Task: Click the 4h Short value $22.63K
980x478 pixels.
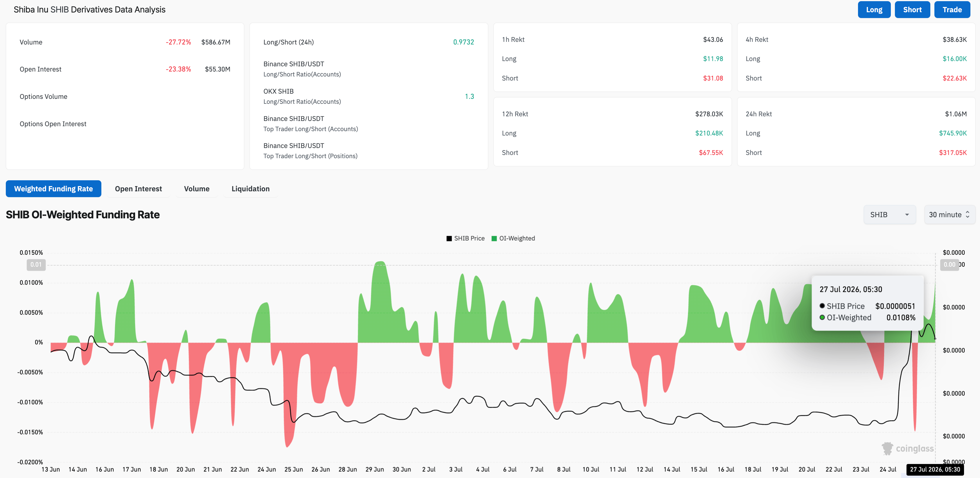Action: pyautogui.click(x=954, y=78)
